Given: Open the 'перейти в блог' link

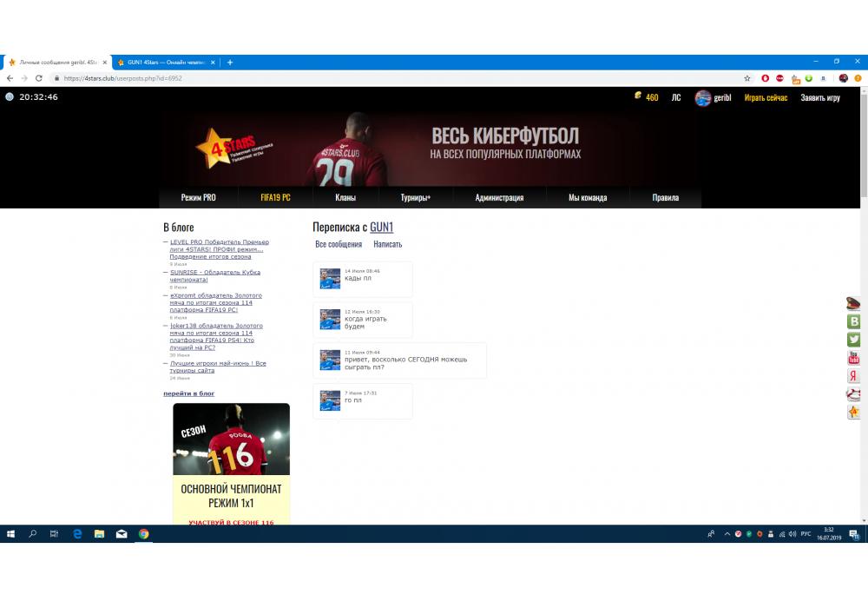Looking at the screenshot, I should [x=188, y=393].
